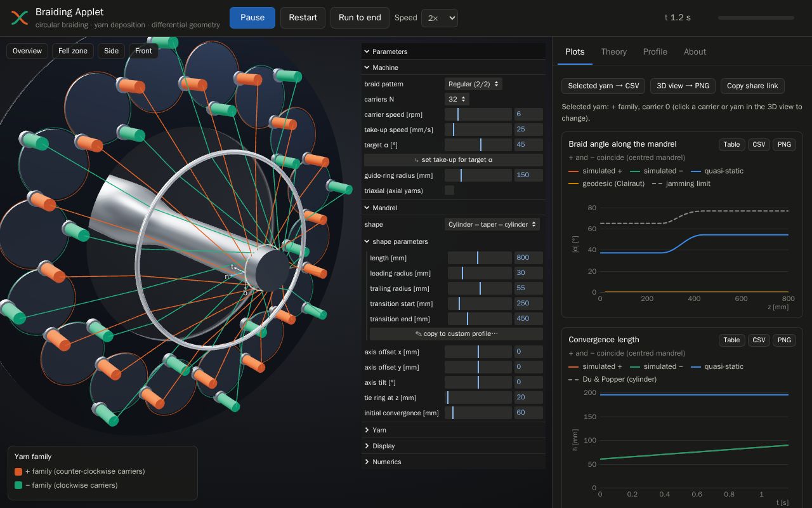Screen dimensions: 812x508
Task: Open the Speed dropdown
Action: [440, 18]
